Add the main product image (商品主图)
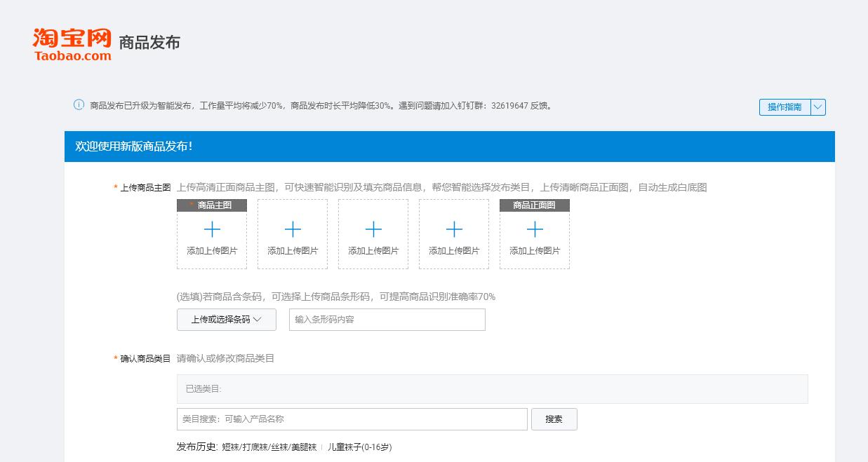Screen dimensions: 868x462 coord(211,233)
